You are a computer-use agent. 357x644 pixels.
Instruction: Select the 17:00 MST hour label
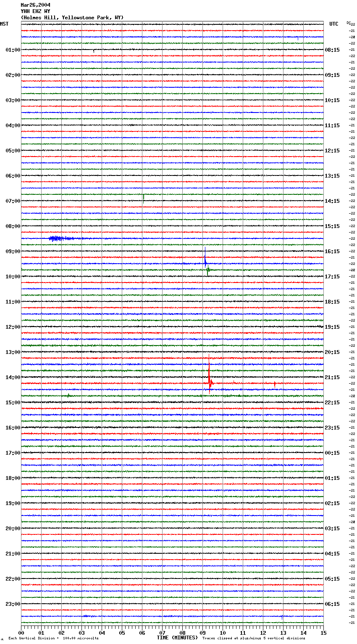tap(13, 453)
